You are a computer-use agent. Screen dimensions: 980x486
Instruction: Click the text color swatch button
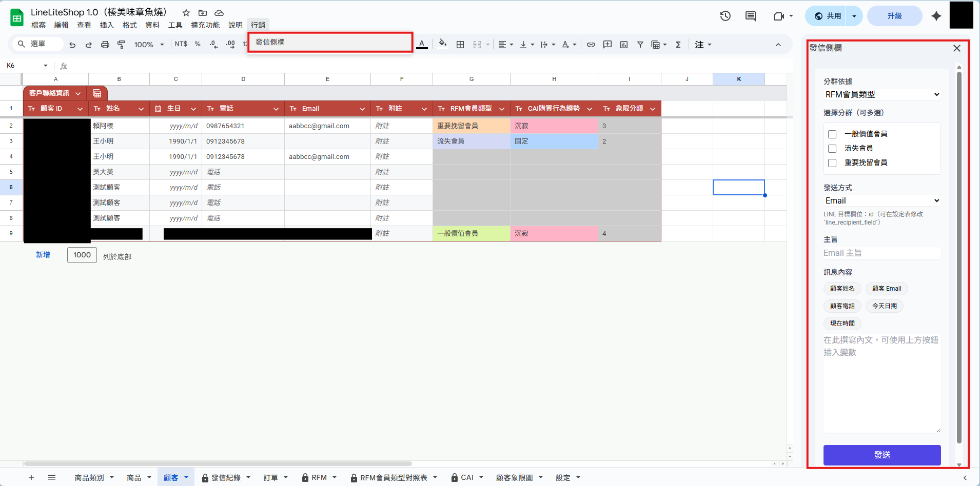click(422, 45)
